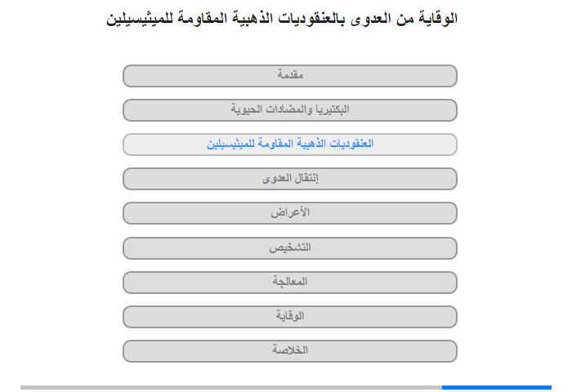Open the Diagnosis topic button
Viewport: 572px width, 392px height.
tap(289, 248)
